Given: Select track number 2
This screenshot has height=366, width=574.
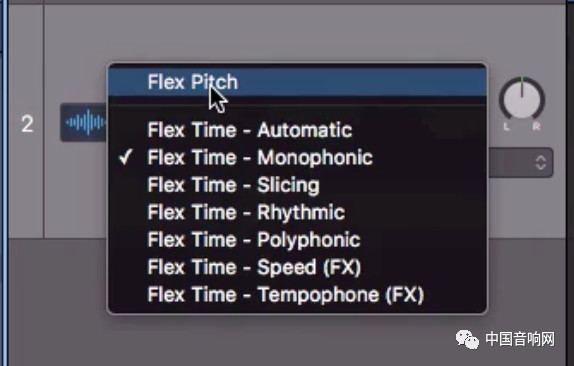Looking at the screenshot, I should (x=27, y=124).
